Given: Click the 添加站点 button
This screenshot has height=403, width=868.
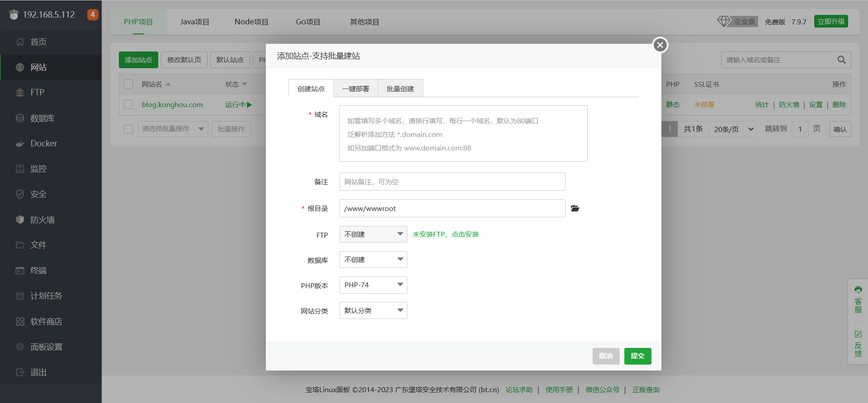Looking at the screenshot, I should [138, 60].
